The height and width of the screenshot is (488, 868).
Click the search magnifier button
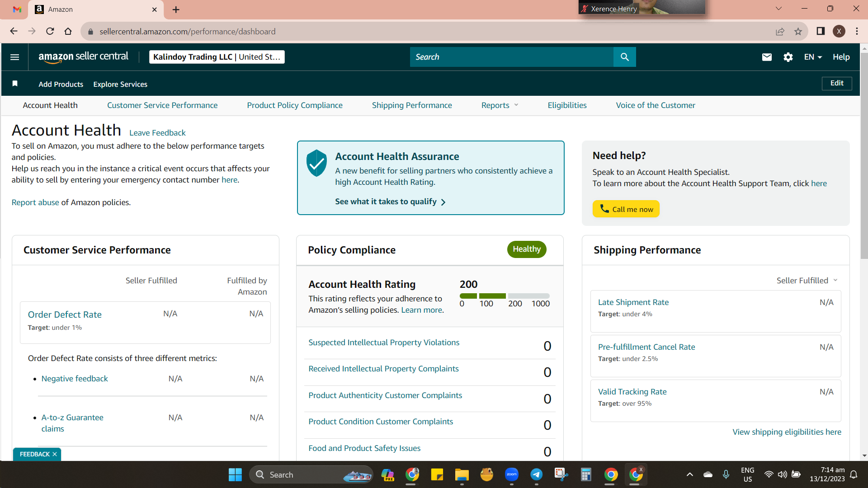(x=625, y=57)
